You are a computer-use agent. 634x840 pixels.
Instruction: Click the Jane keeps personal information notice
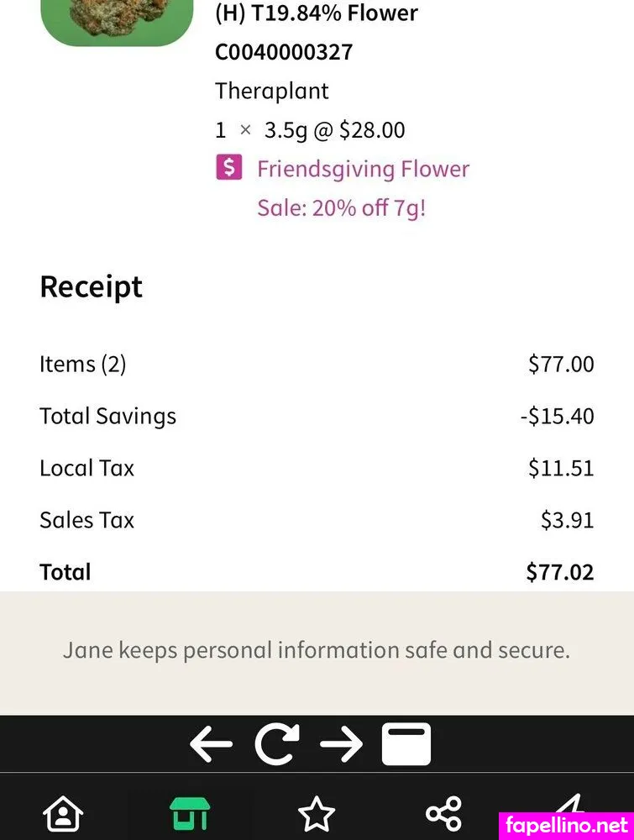pos(317,650)
